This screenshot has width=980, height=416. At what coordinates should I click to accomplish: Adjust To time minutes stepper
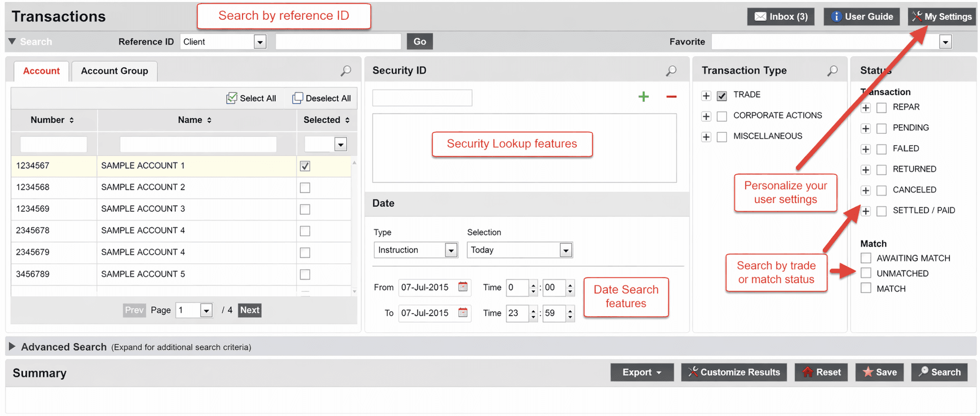click(570, 314)
